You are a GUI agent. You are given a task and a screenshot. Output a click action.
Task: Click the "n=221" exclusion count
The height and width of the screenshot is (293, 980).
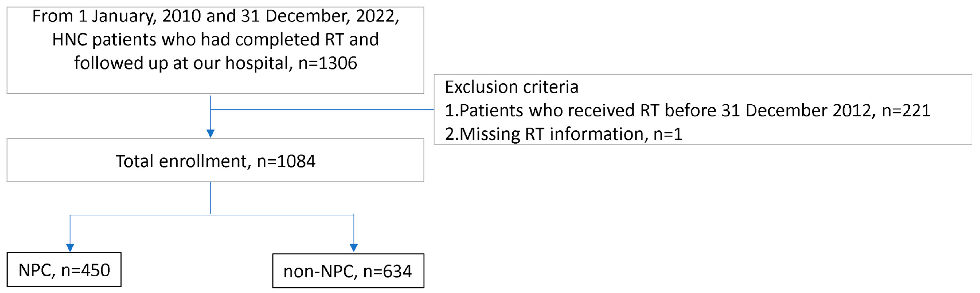tap(906, 111)
